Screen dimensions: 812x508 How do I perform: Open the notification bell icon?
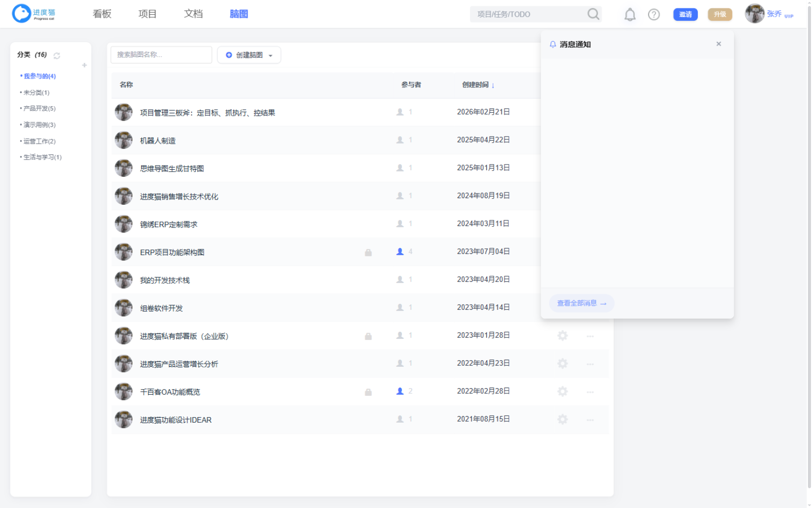(630, 14)
